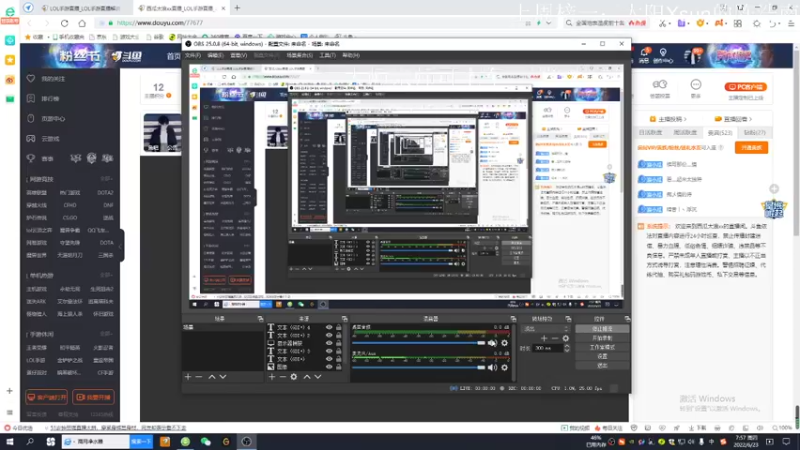Open desktop audio gear settings in mixer
800x450 pixels.
pyautogui.click(x=505, y=343)
